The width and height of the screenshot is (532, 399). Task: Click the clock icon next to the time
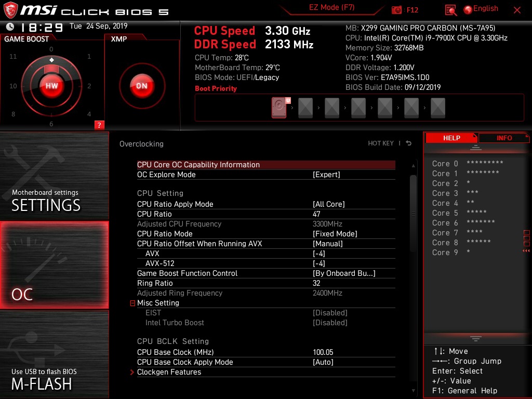point(10,26)
